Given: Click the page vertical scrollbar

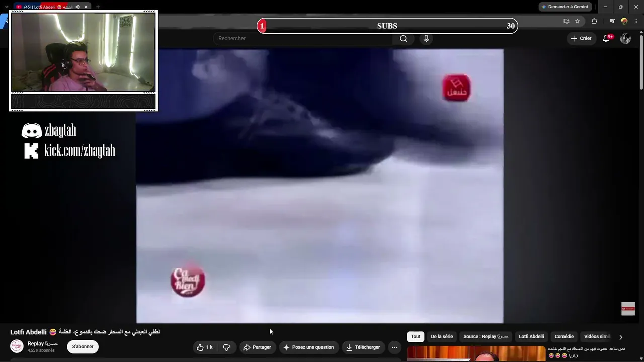Looking at the screenshot, I should click(x=641, y=60).
